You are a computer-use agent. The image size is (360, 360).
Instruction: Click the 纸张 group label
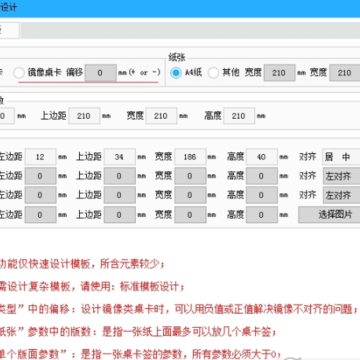point(177,57)
